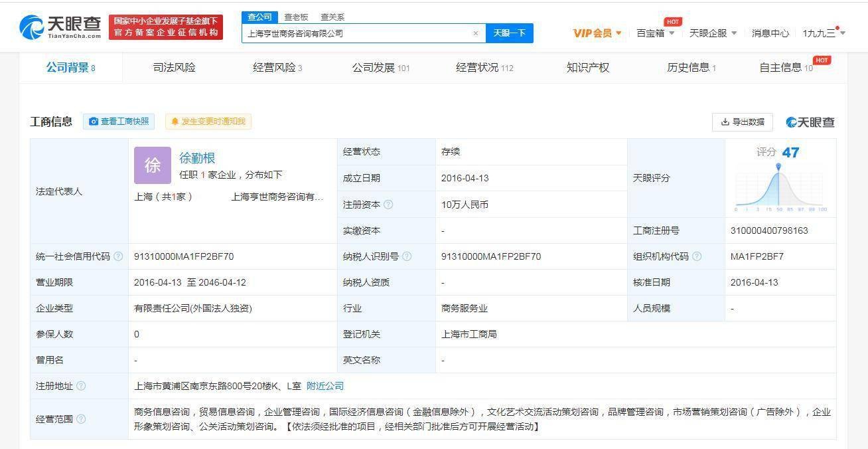Click the camera icon on 查看工商快照
This screenshot has width=868, height=449.
click(x=94, y=122)
